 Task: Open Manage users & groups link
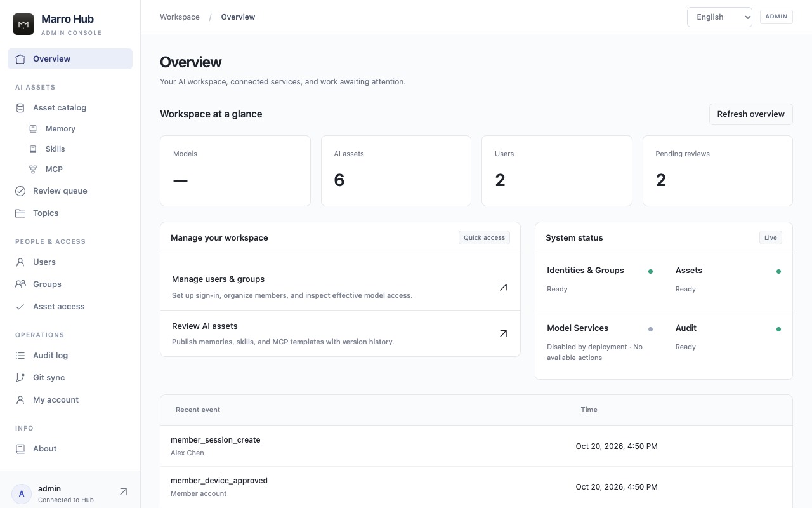pyautogui.click(x=340, y=287)
